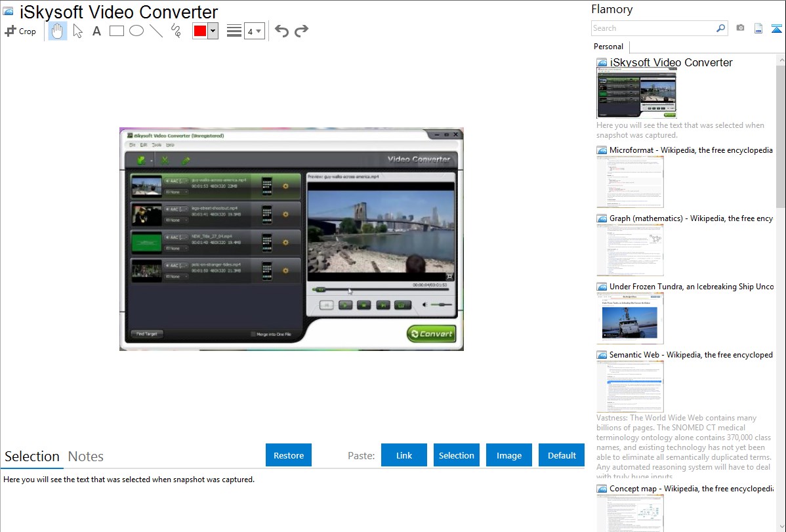This screenshot has width=786, height=532.
Task: Choose the arrow pointer tool
Action: 77,31
